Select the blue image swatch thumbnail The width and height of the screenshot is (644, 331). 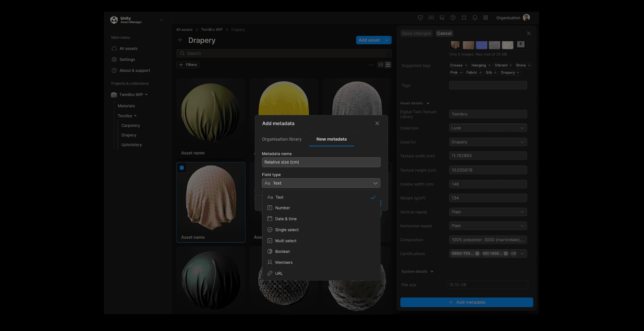pyautogui.click(x=481, y=45)
